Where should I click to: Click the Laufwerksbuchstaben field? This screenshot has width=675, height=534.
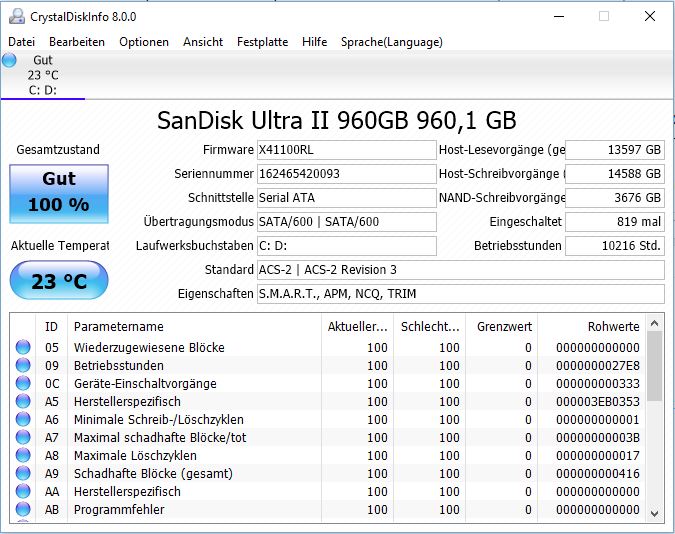point(347,246)
